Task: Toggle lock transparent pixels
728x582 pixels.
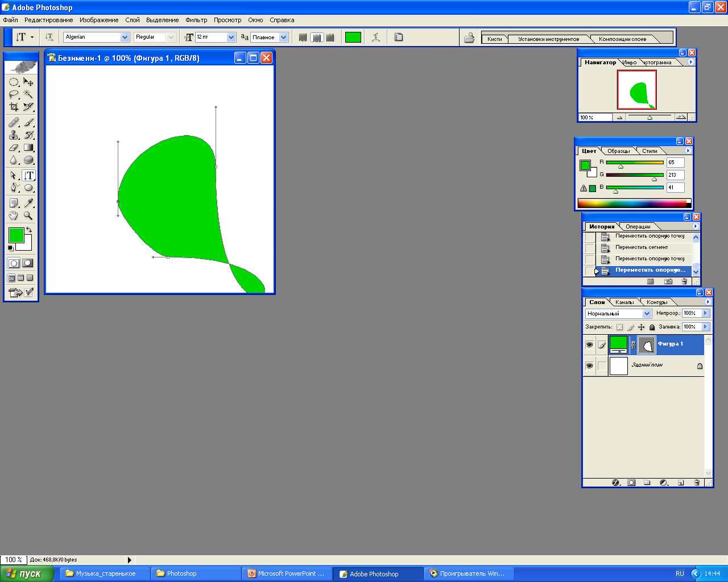Action: pos(620,327)
